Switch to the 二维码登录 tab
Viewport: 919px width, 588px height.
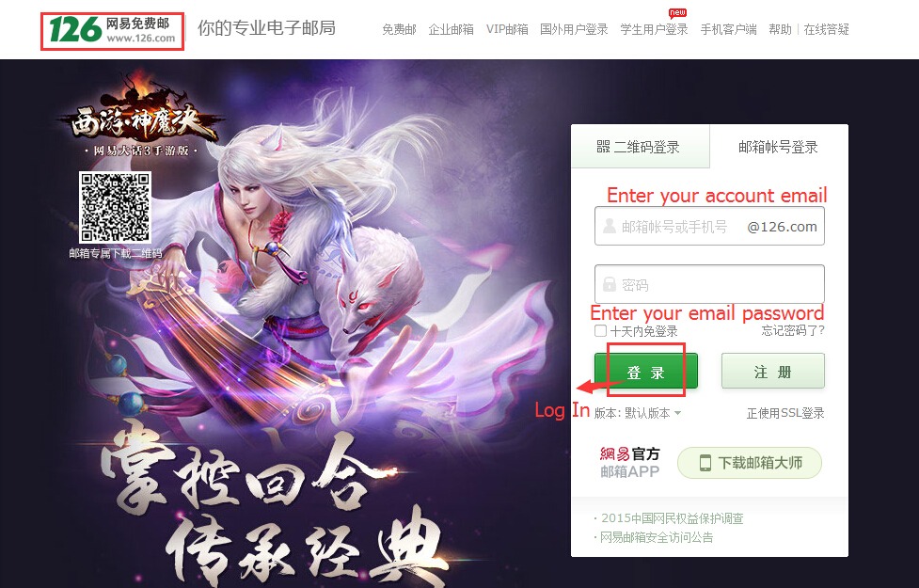[640, 147]
